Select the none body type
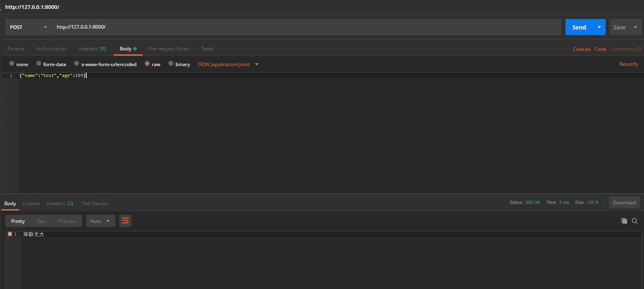Image resolution: width=644 pixels, height=289 pixels. [x=19, y=64]
